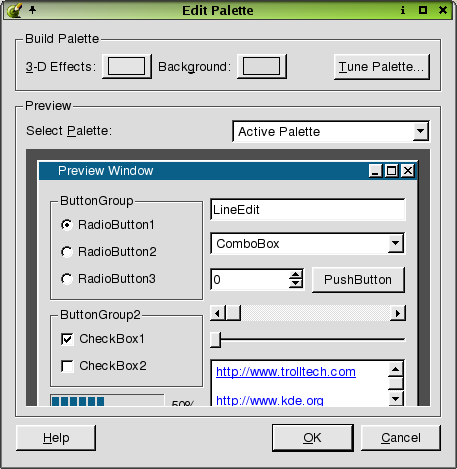457x469 pixels.
Task: Click the pin window icon
Action: [x=32, y=10]
